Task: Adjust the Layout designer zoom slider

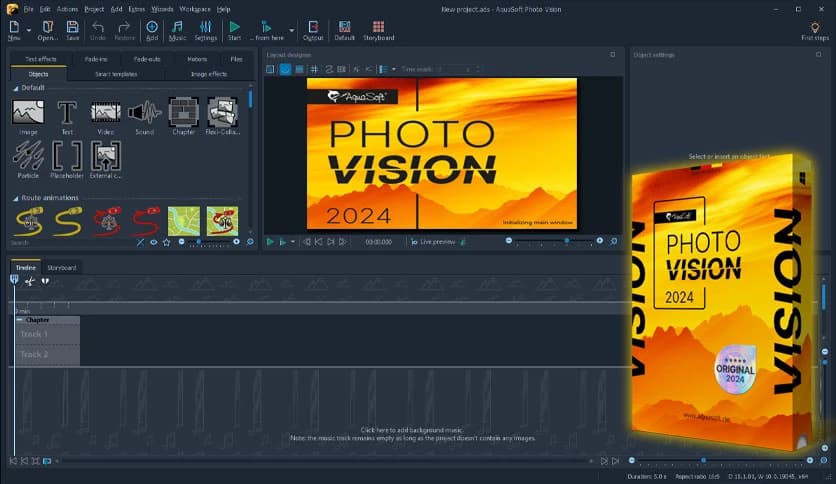Action: pos(554,241)
